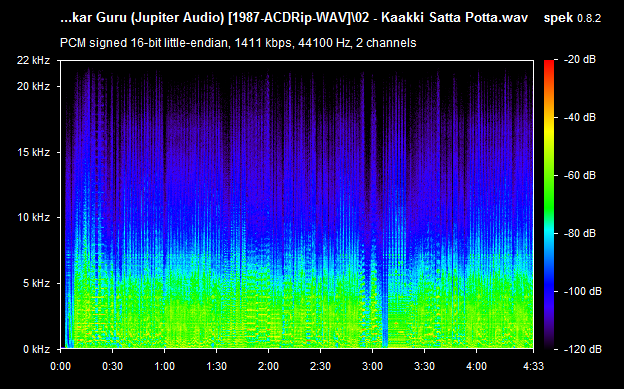Click the -60 dB level label
Image resolution: width=624 pixels, height=389 pixels.
[580, 175]
